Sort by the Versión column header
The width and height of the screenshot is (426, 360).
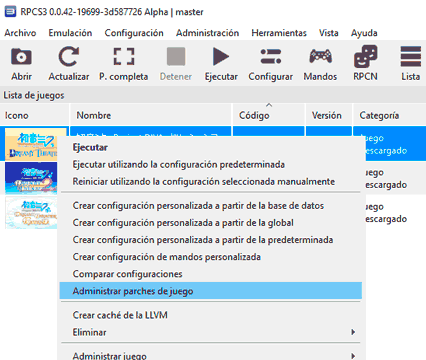(329, 115)
